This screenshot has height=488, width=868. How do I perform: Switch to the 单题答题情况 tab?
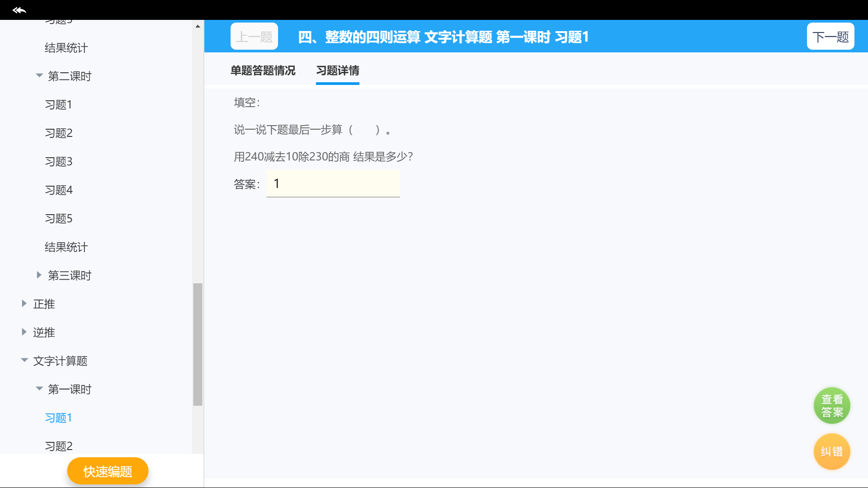(x=263, y=70)
